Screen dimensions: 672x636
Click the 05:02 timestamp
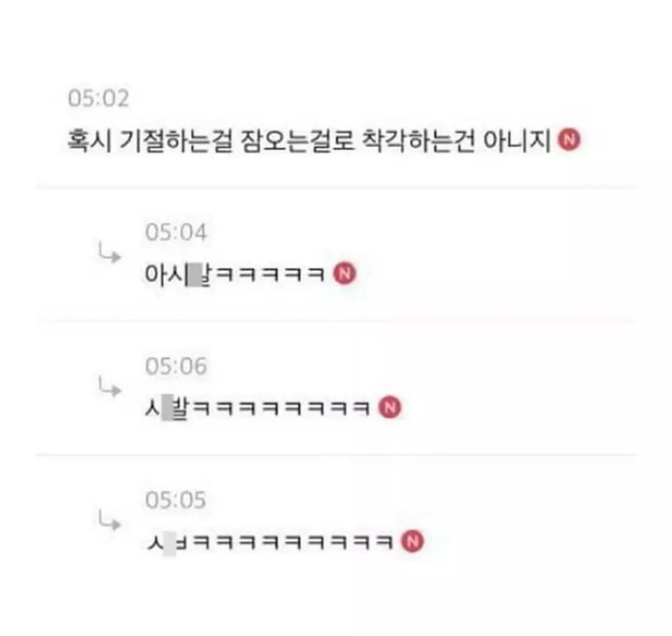[99, 99]
